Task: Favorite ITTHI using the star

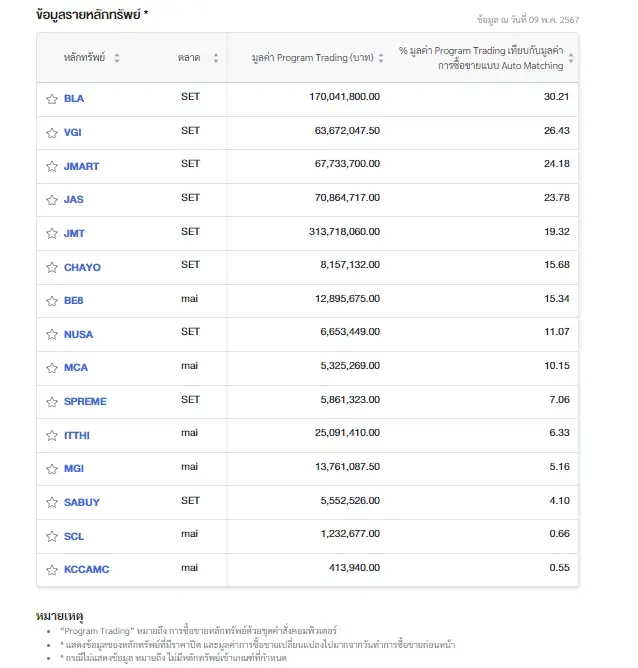Action: [52, 435]
